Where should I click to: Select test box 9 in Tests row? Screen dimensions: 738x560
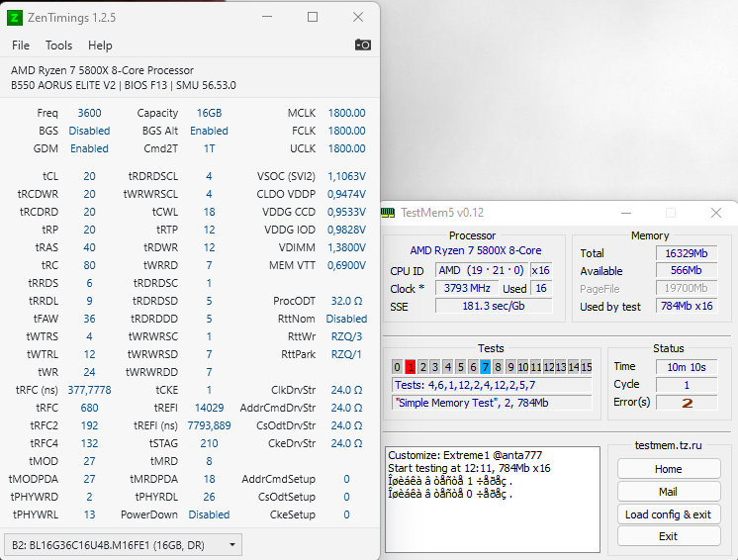[x=511, y=367]
